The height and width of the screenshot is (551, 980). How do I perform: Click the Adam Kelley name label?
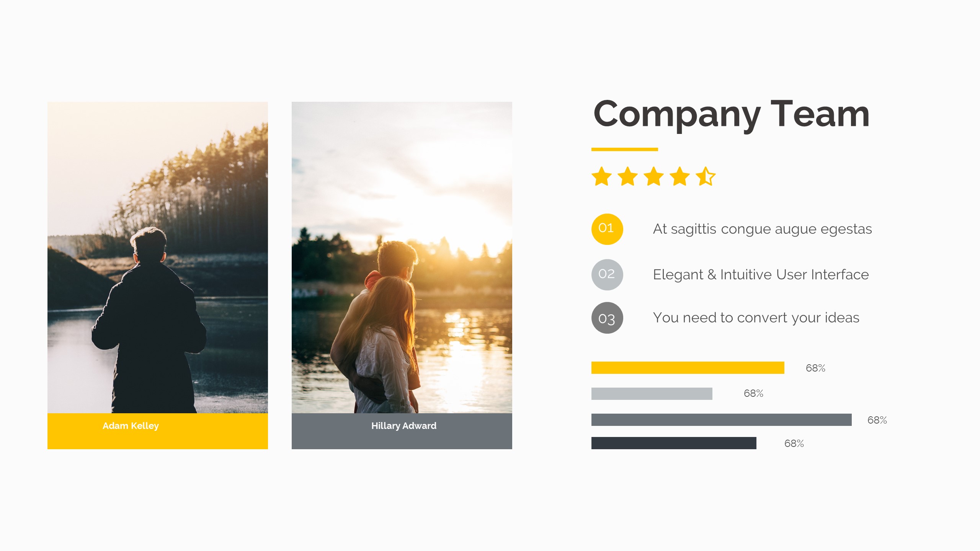[x=131, y=426]
